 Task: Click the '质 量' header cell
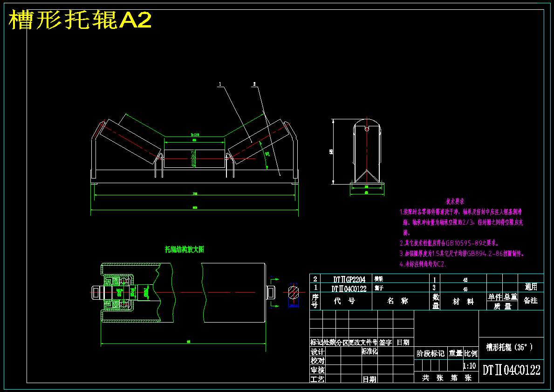pos(503,306)
